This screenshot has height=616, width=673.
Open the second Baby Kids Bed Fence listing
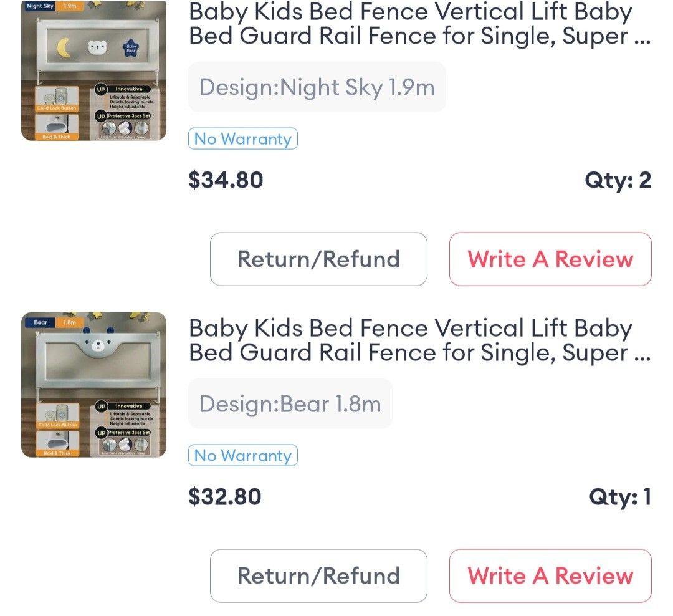coord(410,340)
